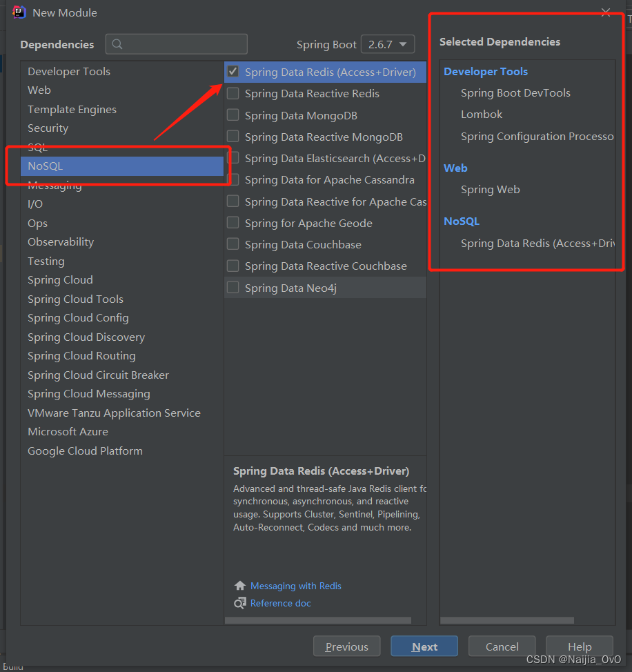Tick Spring Data Neo4j checkbox
The height and width of the screenshot is (672, 632).
[x=233, y=287]
